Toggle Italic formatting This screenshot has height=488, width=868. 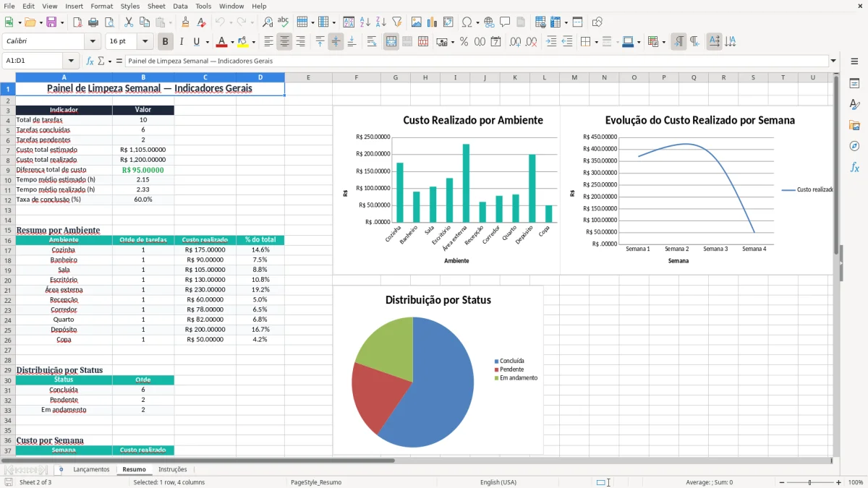coord(182,42)
